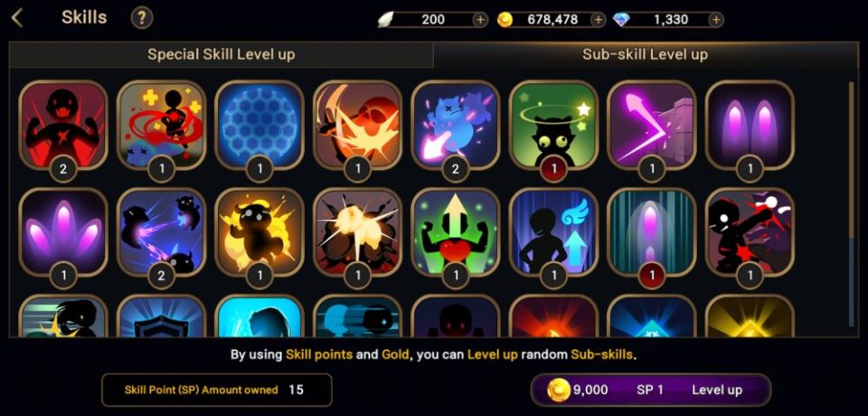Select the green arrow heart strength skill
This screenshot has width=868, height=416.
click(x=456, y=232)
